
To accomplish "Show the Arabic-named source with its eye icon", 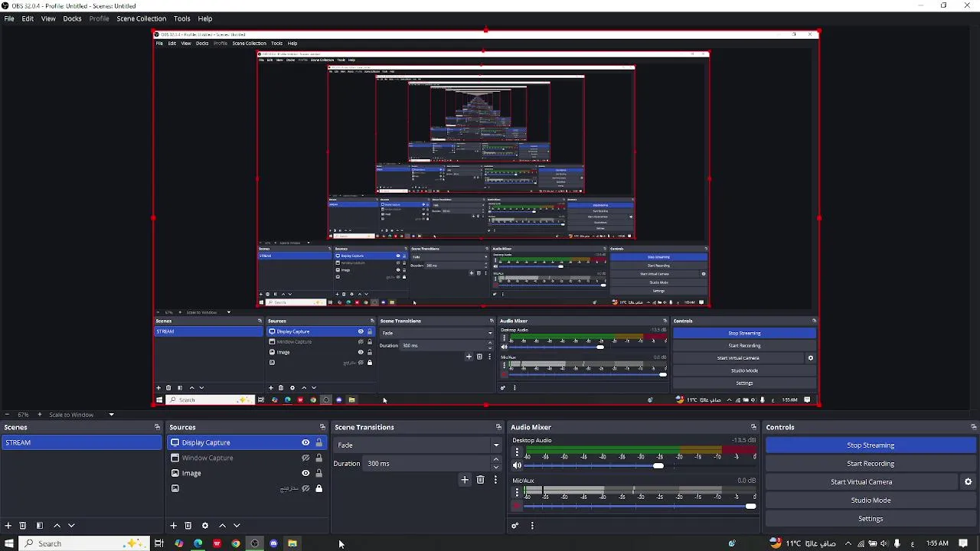I will click(x=305, y=488).
